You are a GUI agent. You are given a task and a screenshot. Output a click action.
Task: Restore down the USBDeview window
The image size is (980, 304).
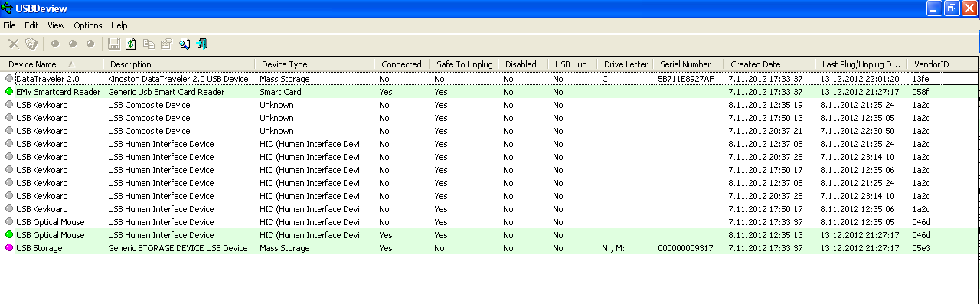tap(951, 8)
